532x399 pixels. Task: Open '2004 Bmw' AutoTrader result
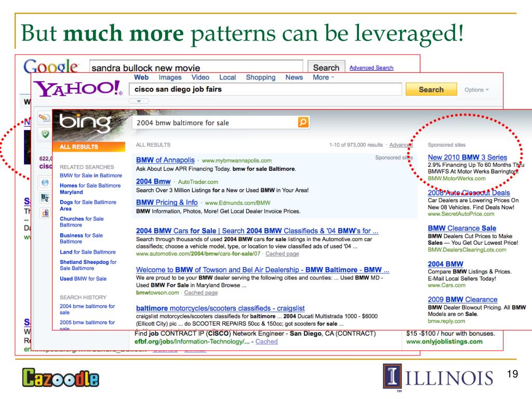[153, 181]
